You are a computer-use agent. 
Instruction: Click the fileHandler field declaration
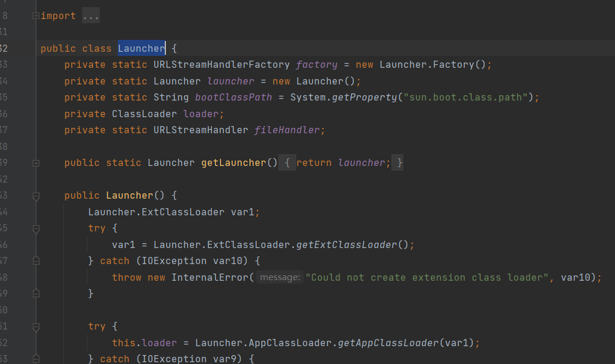287,130
